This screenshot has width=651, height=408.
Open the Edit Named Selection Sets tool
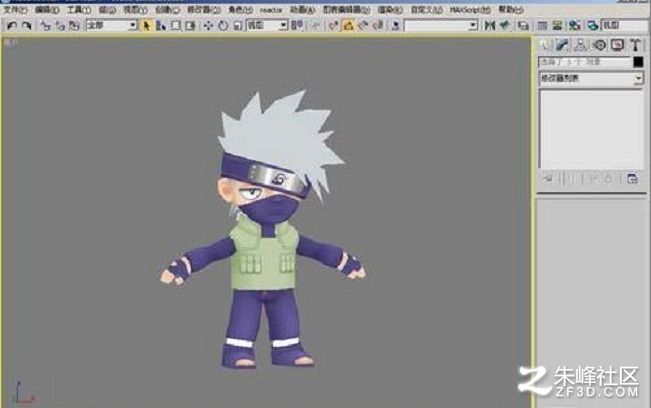click(x=396, y=26)
